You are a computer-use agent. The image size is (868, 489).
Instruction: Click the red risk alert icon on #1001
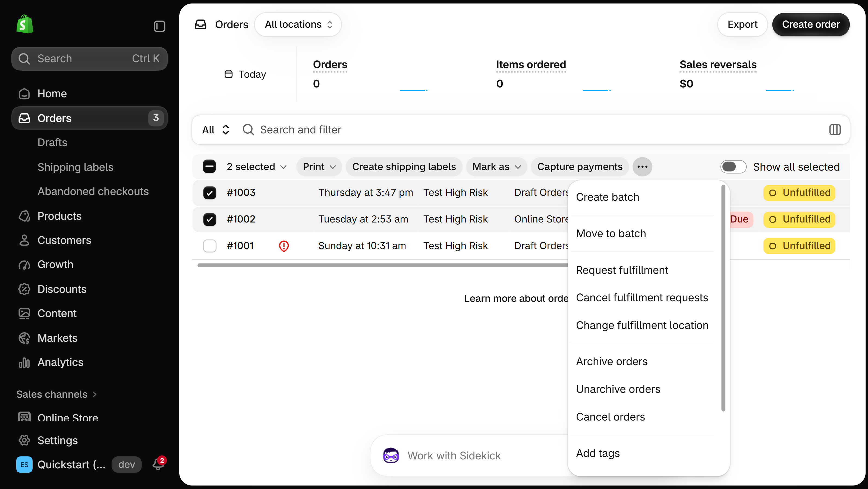click(284, 246)
